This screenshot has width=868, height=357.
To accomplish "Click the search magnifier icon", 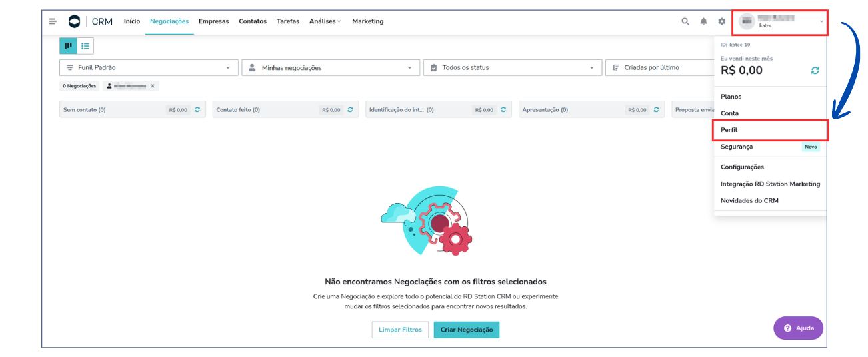I will tap(685, 21).
